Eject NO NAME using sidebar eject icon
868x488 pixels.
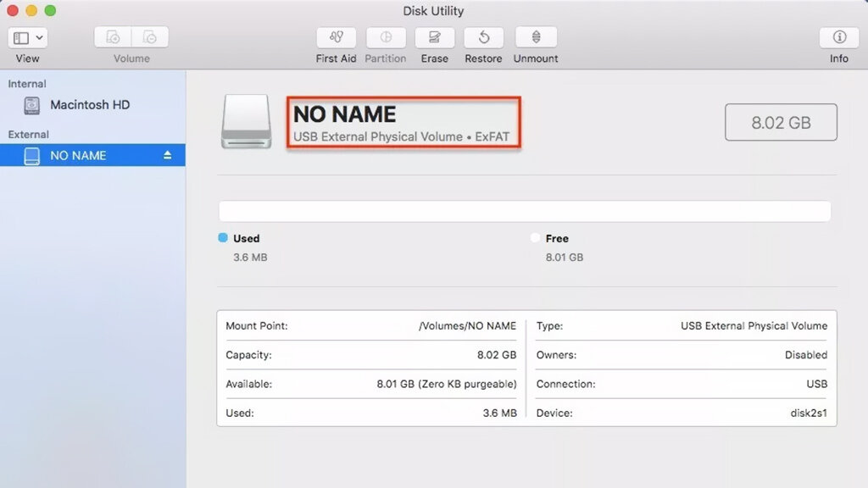click(x=167, y=156)
